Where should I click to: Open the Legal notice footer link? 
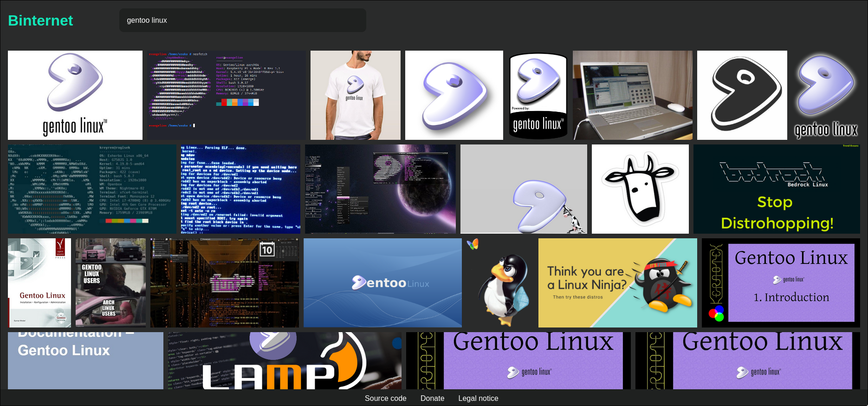[478, 398]
